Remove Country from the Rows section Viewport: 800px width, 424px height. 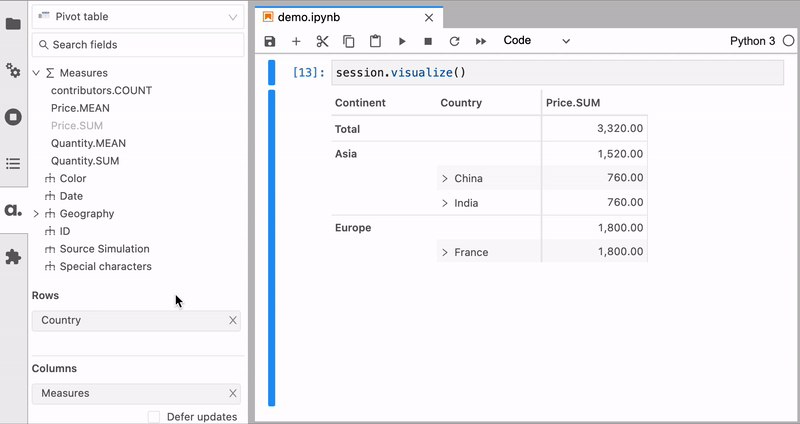[233, 321]
